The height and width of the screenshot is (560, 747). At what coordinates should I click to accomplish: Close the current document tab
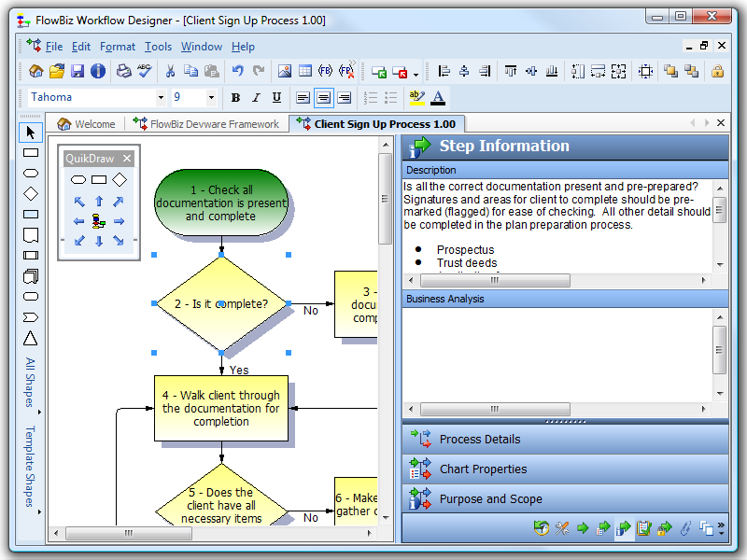[721, 123]
